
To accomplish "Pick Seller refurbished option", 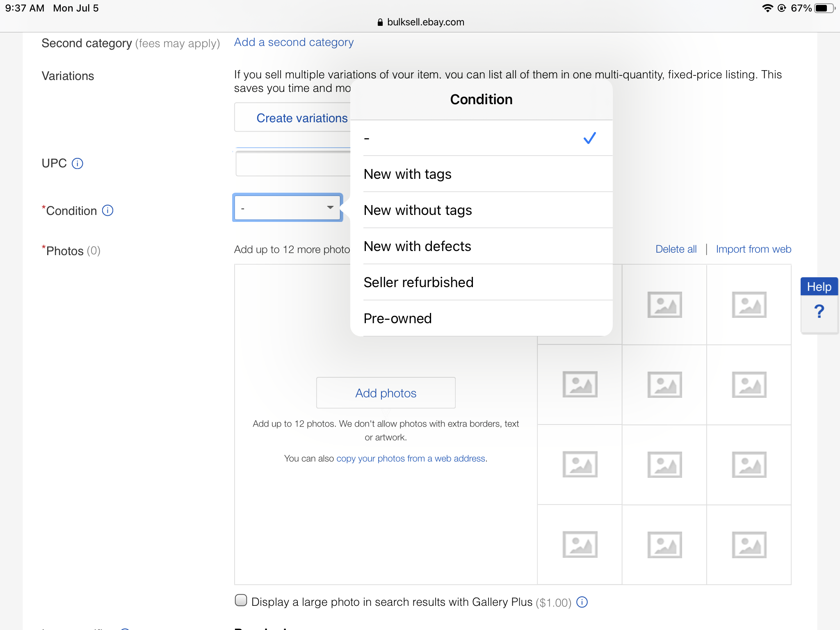I will pyautogui.click(x=418, y=283).
